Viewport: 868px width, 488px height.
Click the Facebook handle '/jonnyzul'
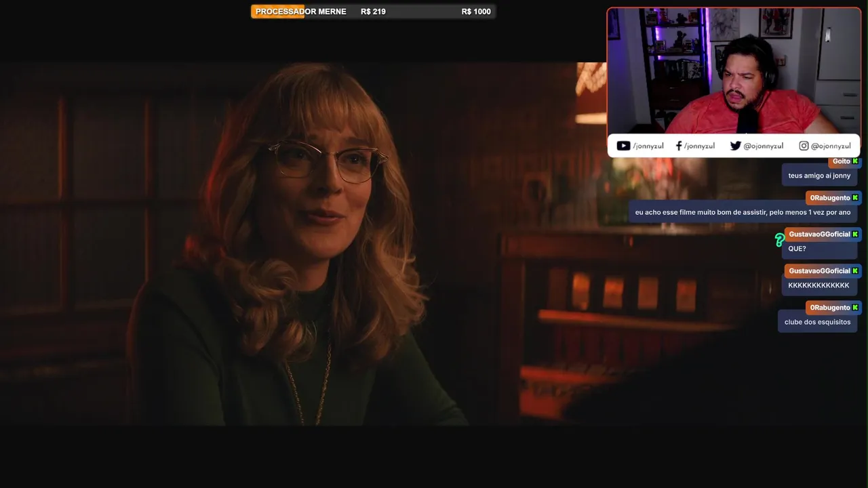pyautogui.click(x=699, y=146)
